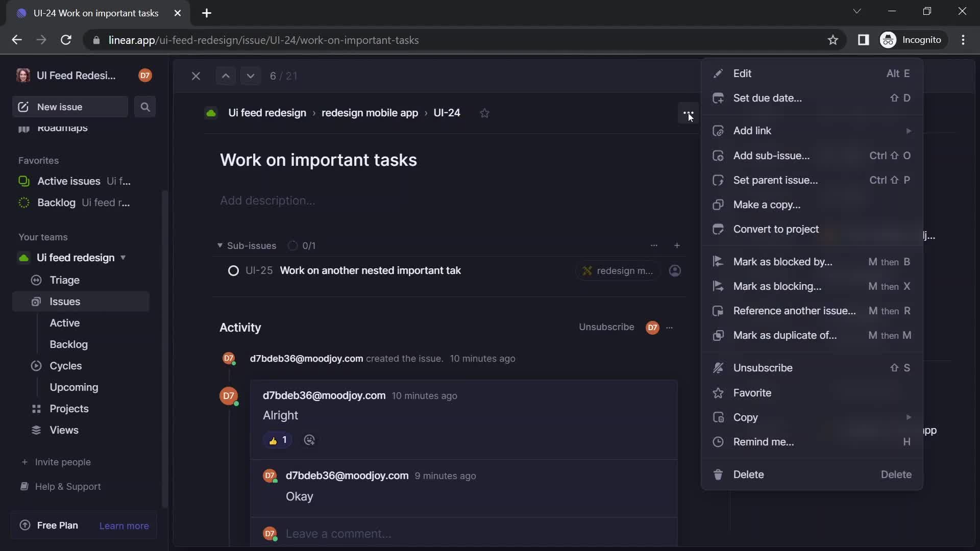Star issue UI-24 as favorite
Screen dimensions: 980x551
tap(484, 113)
